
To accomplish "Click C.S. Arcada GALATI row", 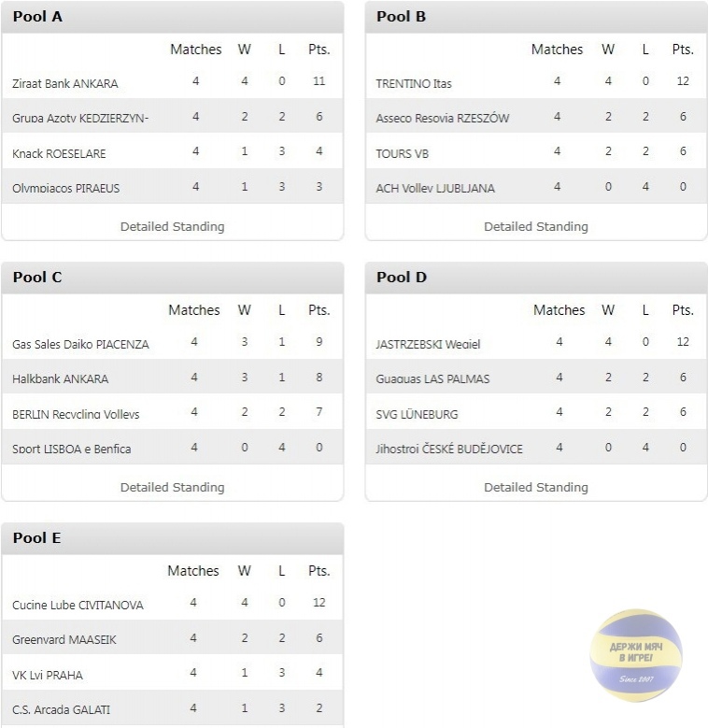I will [173, 708].
